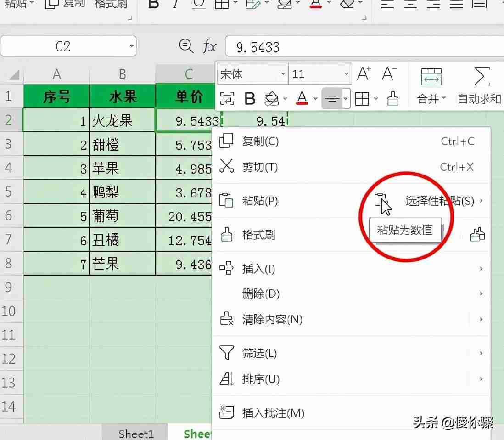
Task: Toggle Bold in the floating mini toolbar
Action: tap(249, 98)
